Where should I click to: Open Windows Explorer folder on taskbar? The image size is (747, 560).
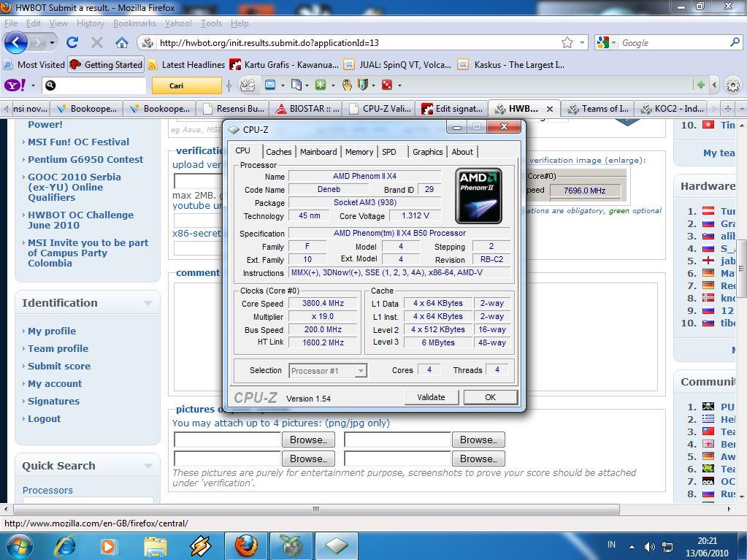(x=156, y=546)
